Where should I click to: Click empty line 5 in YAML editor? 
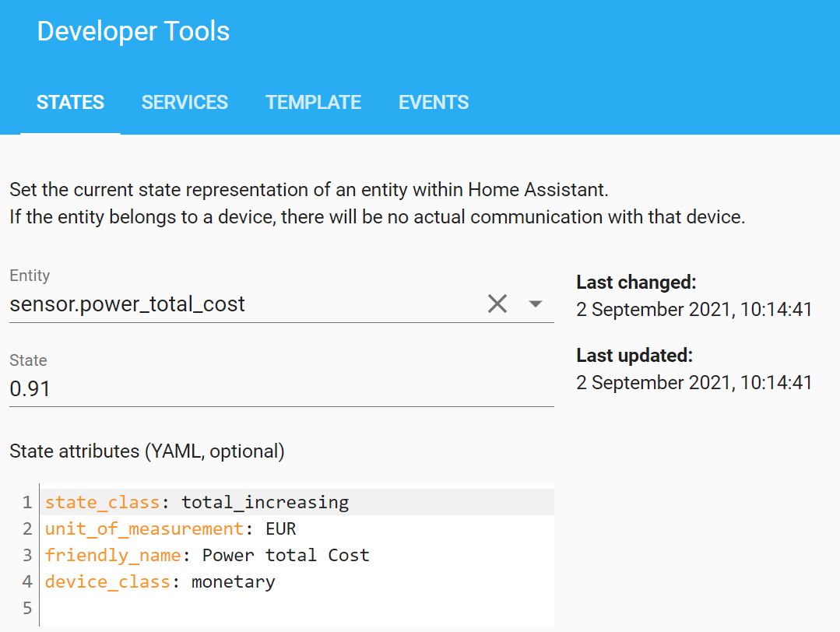pyautogui.click(x=297, y=608)
